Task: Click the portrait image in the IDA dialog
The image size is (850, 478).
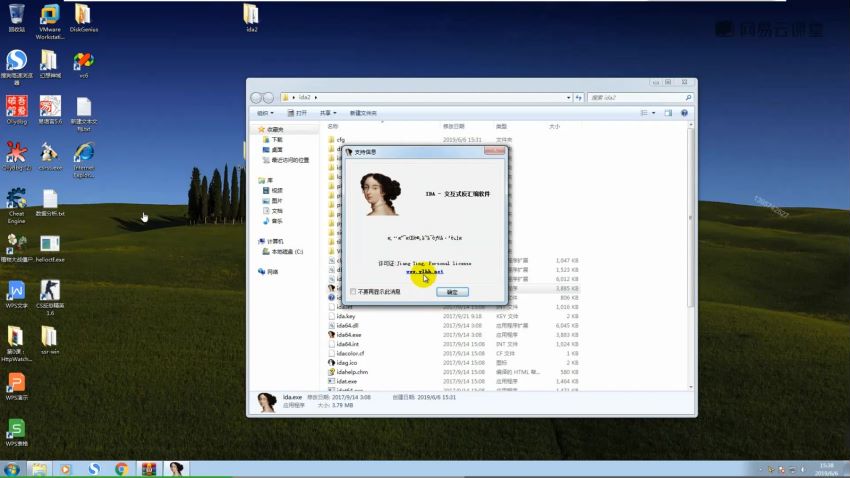Action: point(381,194)
